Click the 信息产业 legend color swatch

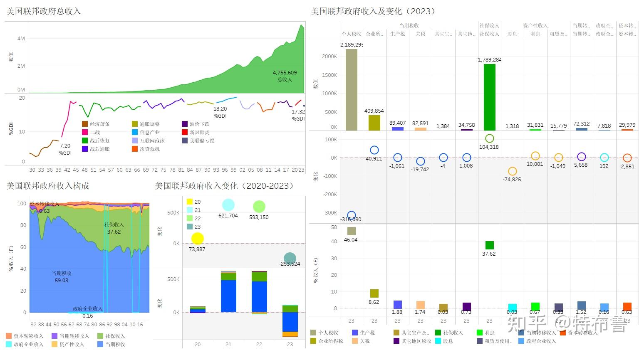[135, 132]
